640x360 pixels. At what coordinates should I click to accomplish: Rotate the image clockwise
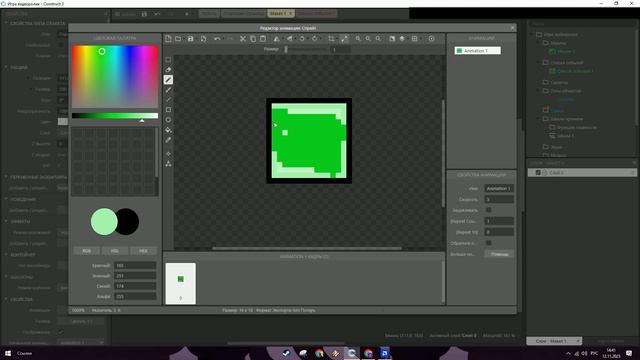315,39
